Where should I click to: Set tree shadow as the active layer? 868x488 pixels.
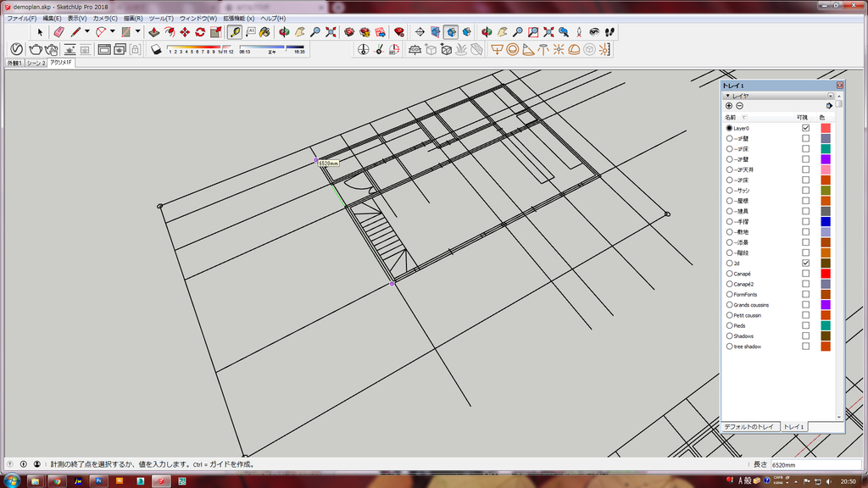click(729, 347)
